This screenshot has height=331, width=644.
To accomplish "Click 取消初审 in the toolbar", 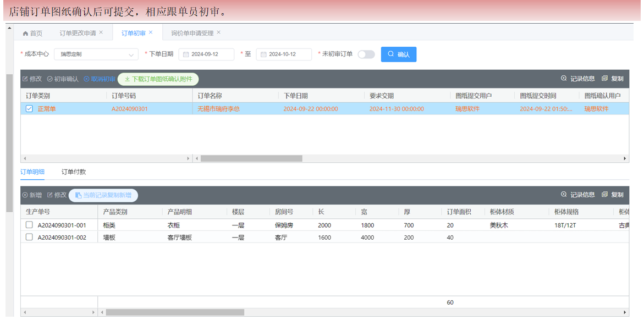I will pos(100,79).
